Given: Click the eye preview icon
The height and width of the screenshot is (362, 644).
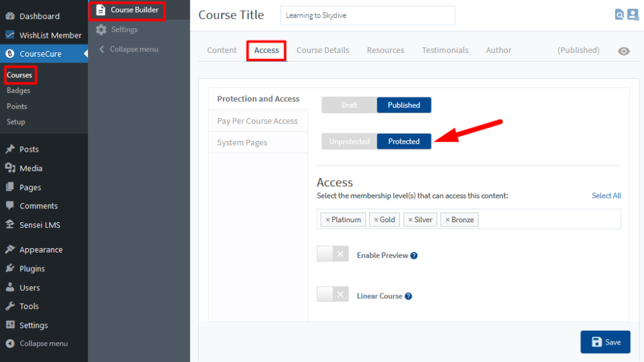Looking at the screenshot, I should (623, 51).
